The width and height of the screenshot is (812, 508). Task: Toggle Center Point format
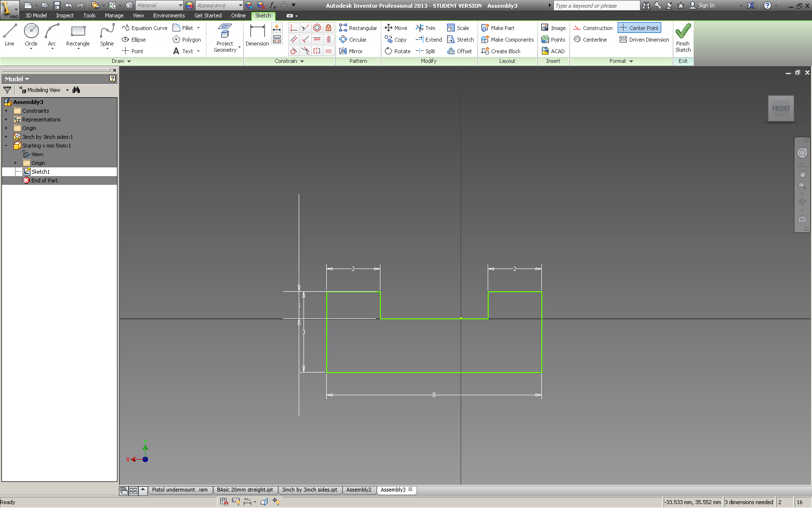coord(639,28)
